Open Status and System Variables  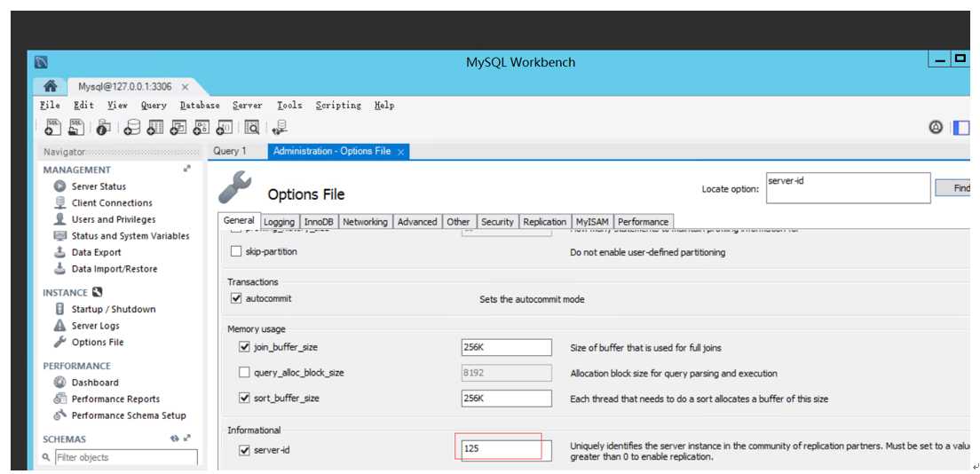pos(130,236)
